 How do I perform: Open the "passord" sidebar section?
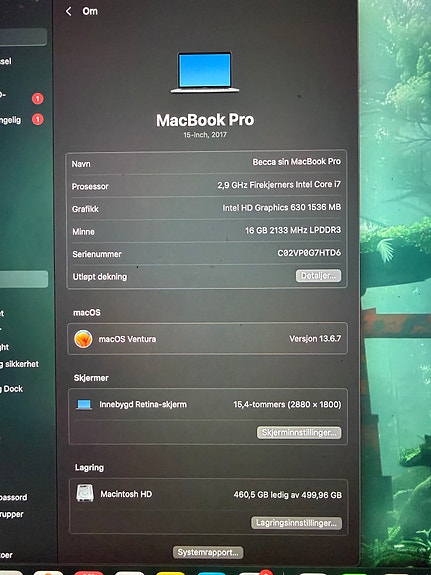pyautogui.click(x=14, y=497)
